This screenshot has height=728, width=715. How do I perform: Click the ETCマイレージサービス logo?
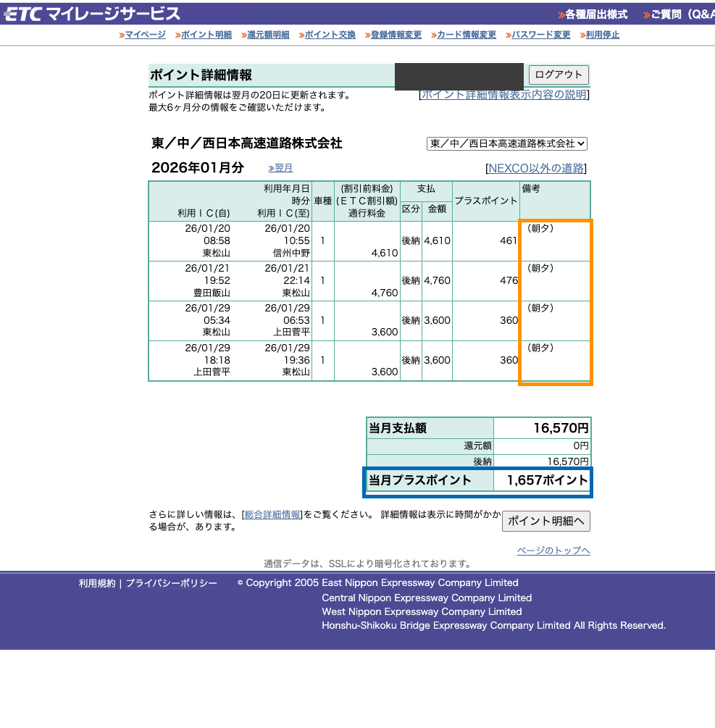click(x=92, y=14)
